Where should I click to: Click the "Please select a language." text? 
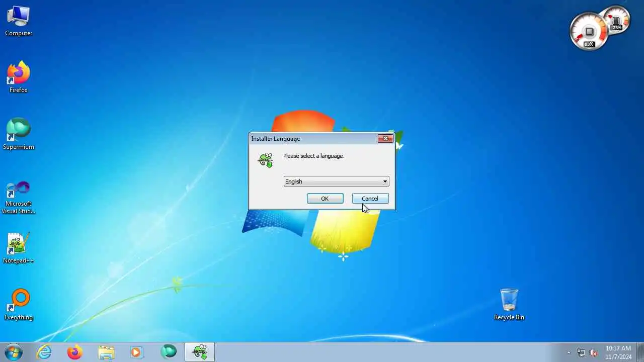(314, 156)
